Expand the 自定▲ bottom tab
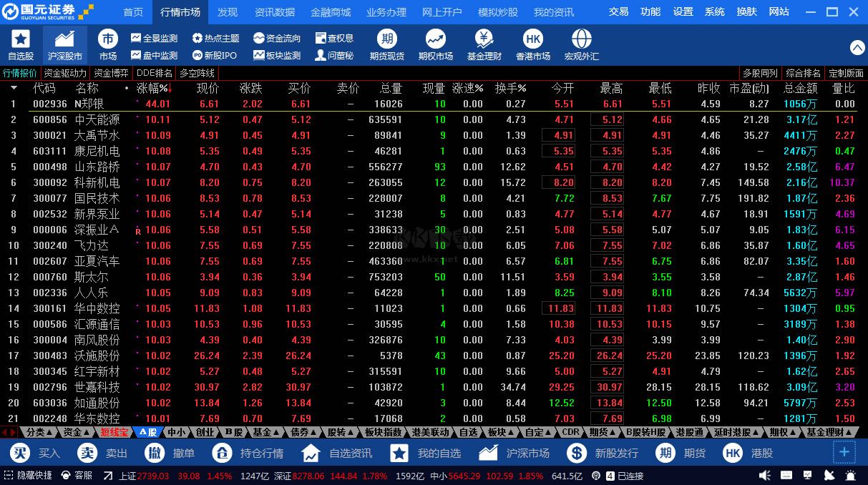The height and width of the screenshot is (485, 868). click(x=538, y=432)
